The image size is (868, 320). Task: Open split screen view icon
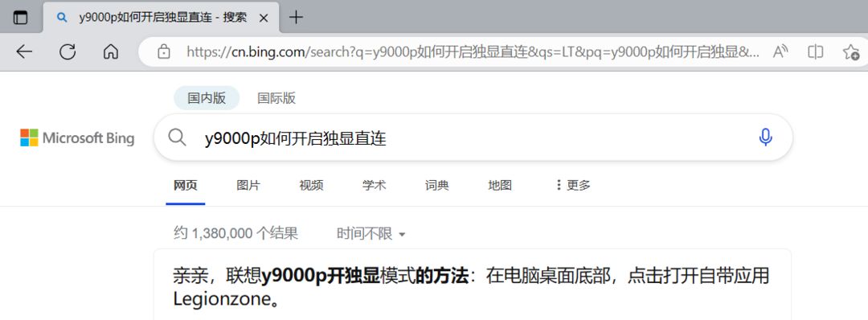click(x=816, y=52)
